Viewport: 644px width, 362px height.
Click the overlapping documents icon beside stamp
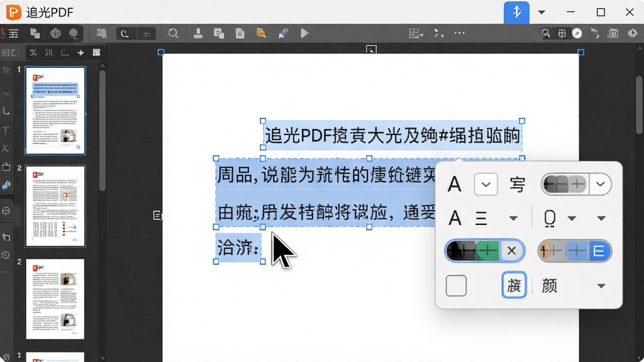pos(219,33)
